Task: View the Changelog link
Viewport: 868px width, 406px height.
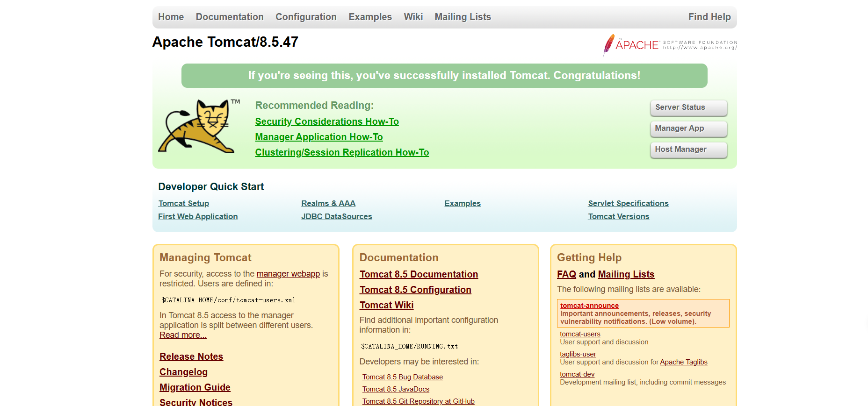Action: click(183, 372)
